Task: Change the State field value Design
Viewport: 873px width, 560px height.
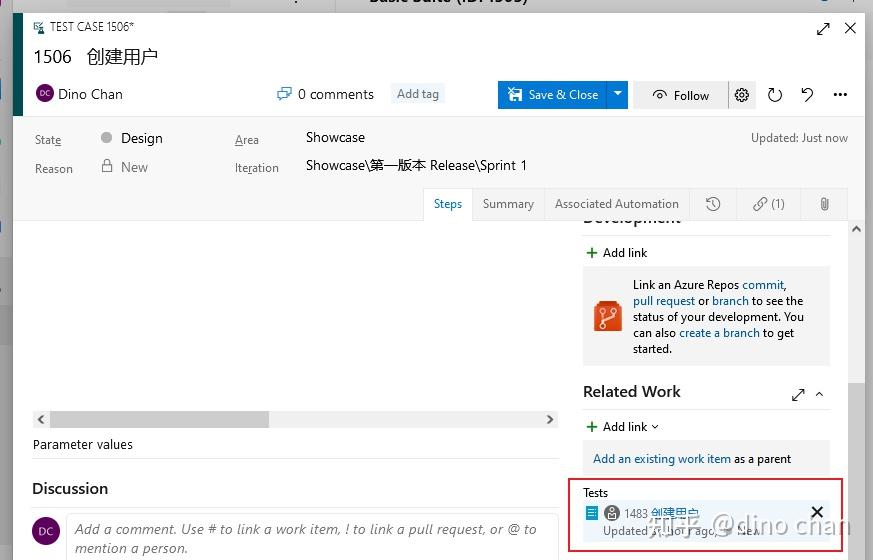Action: click(x=142, y=138)
